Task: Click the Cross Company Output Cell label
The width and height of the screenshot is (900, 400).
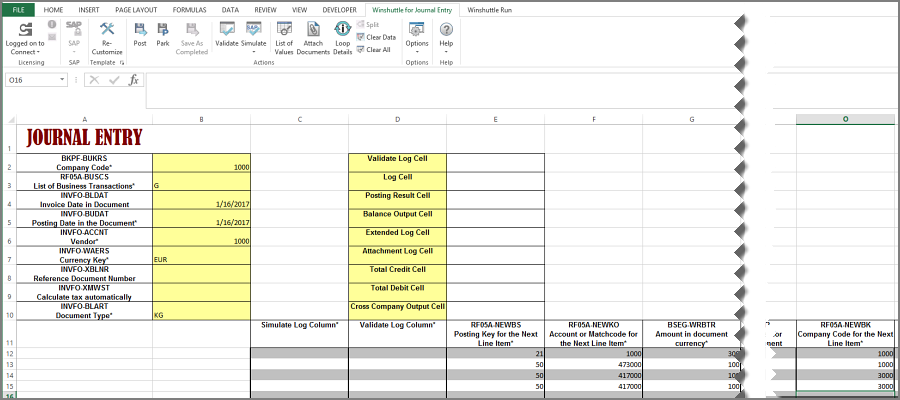Action: [x=397, y=306]
